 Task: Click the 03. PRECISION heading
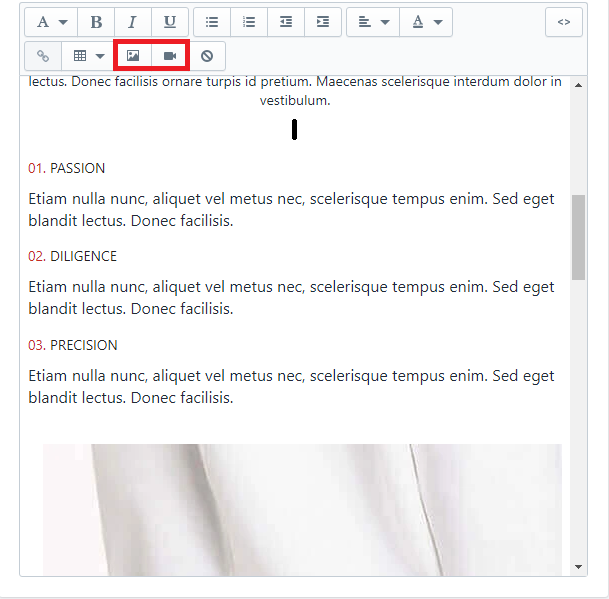[73, 345]
